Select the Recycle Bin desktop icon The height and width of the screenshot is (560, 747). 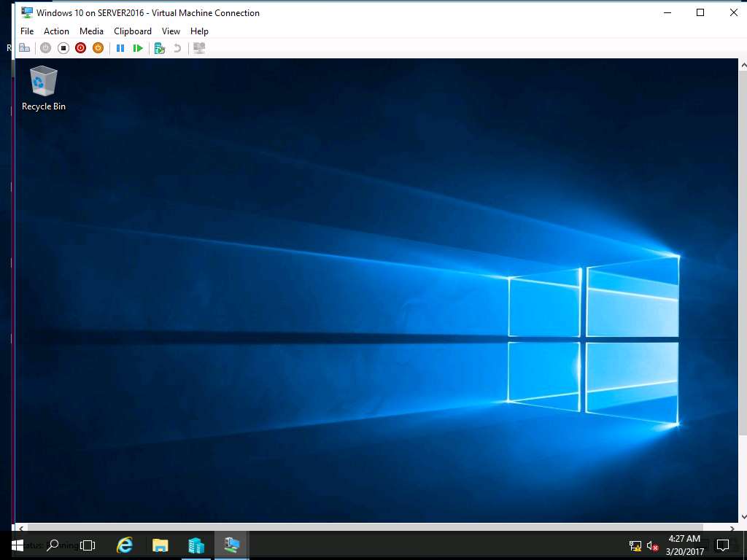[x=43, y=88]
